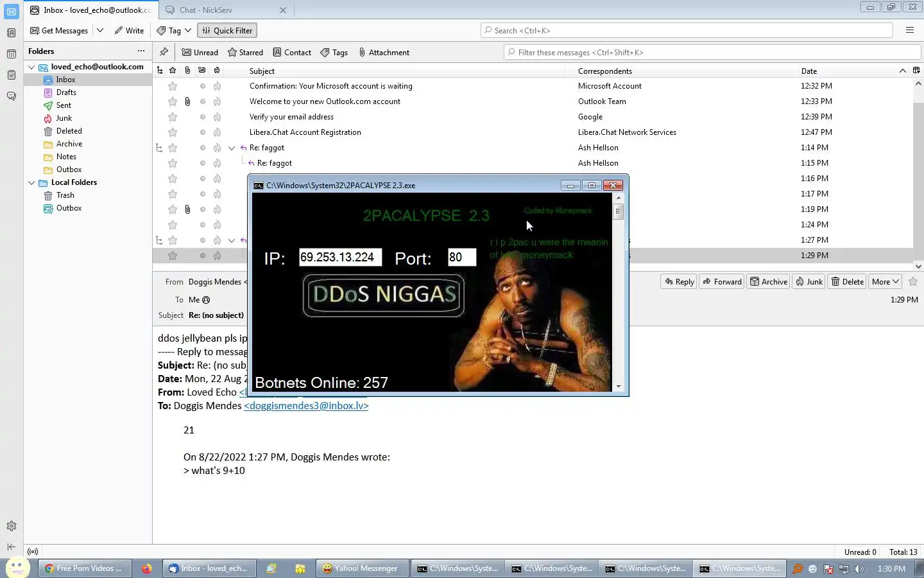Open the Tag dropdown menu
Image resolution: width=924 pixels, height=578 pixels.
188,30
